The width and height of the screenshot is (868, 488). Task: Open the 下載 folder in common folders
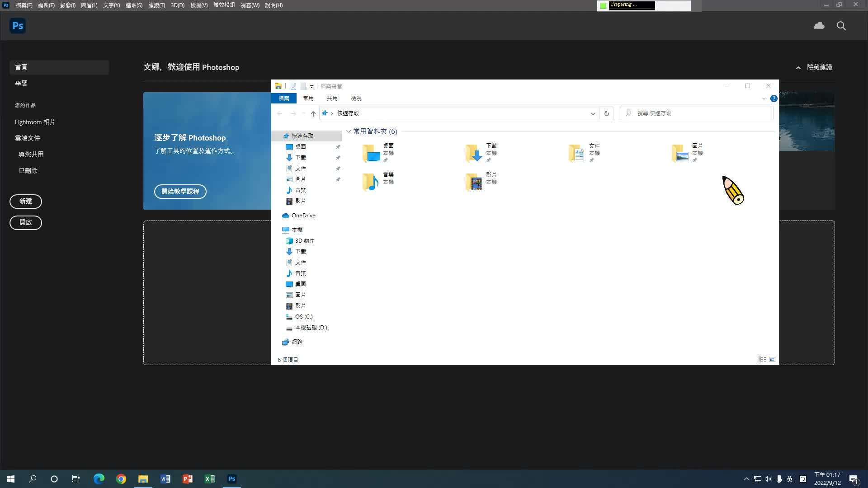point(482,153)
